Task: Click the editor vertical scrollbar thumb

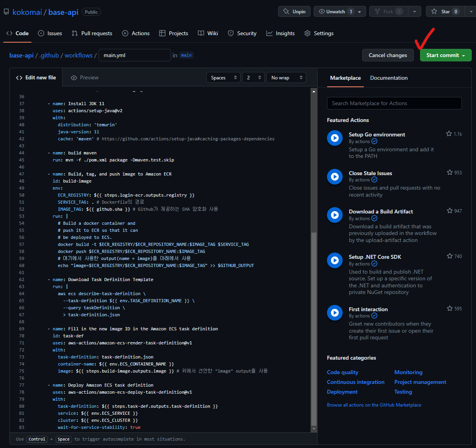Action: pos(314,328)
